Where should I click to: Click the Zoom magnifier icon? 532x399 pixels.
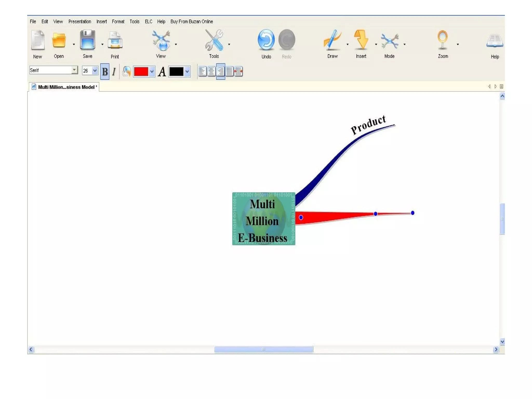click(442, 40)
